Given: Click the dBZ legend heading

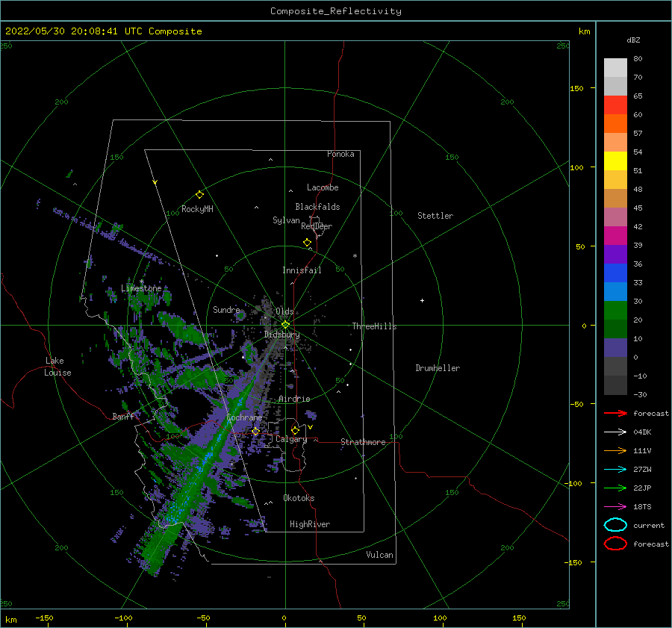Looking at the screenshot, I should (x=633, y=40).
